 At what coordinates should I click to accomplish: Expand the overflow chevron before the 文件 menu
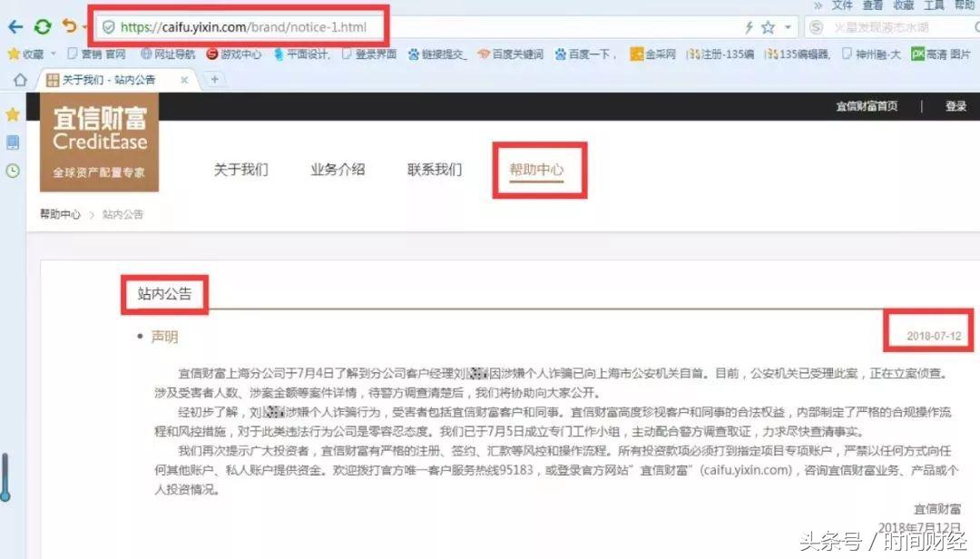point(820,5)
